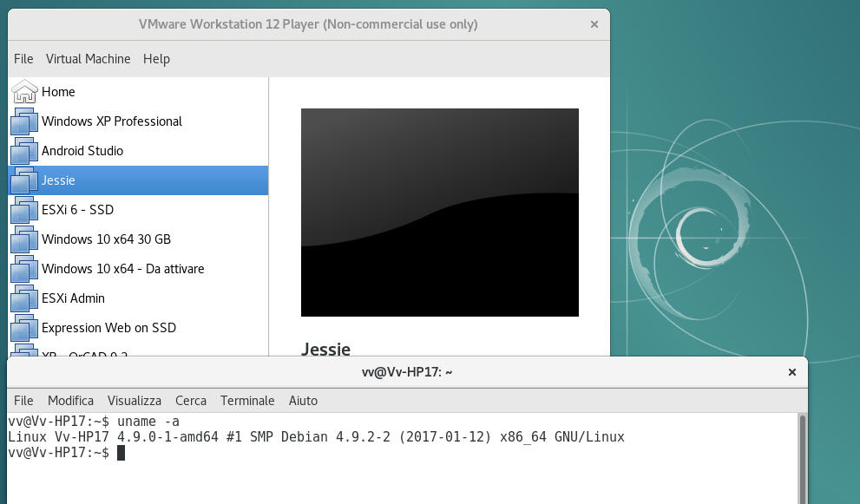Image resolution: width=860 pixels, height=504 pixels.
Task: Click the Jessie VM preview thumbnail
Action: (440, 213)
